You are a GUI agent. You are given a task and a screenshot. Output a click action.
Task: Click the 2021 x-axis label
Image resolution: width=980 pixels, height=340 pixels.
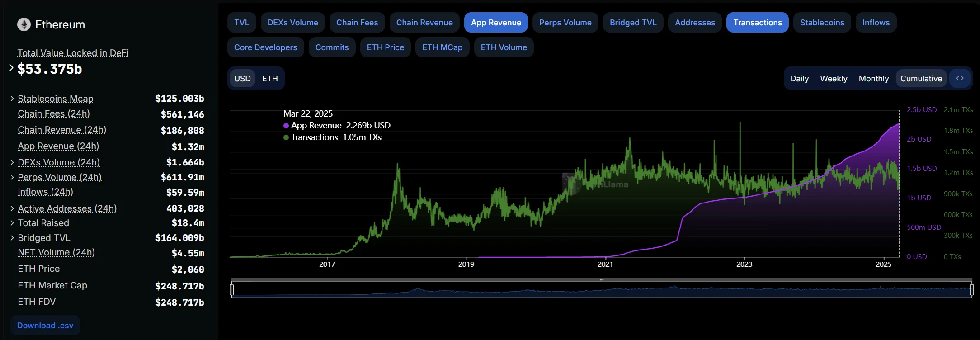(605, 264)
